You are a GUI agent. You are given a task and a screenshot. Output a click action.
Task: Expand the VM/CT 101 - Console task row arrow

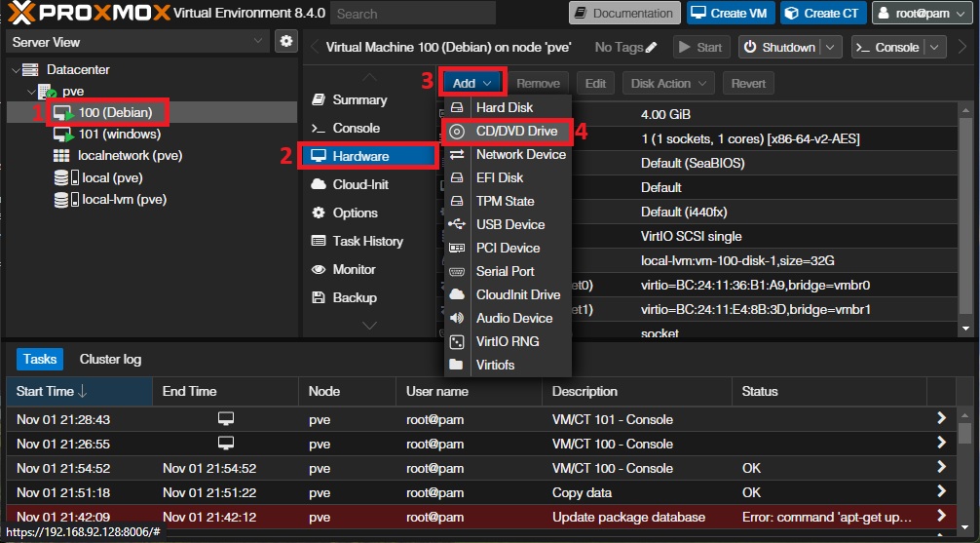pos(941,418)
